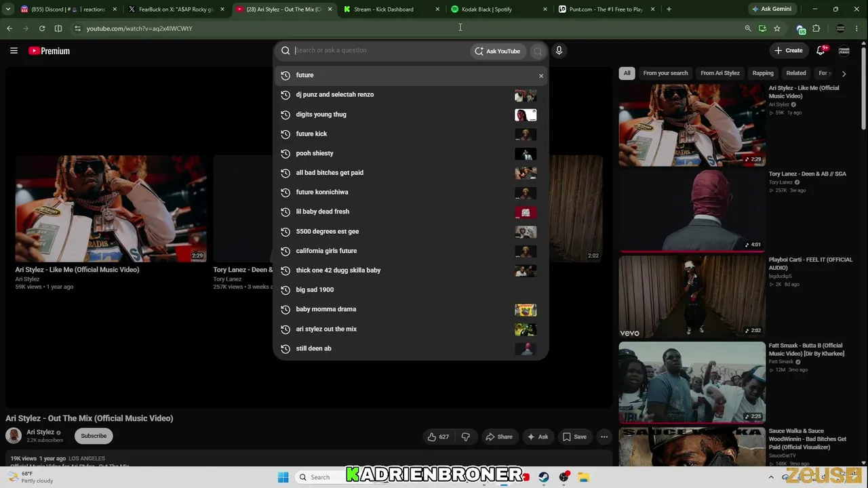Screen dimensions: 868x488
Task: Click the install app icon in address bar
Action: [763, 28]
